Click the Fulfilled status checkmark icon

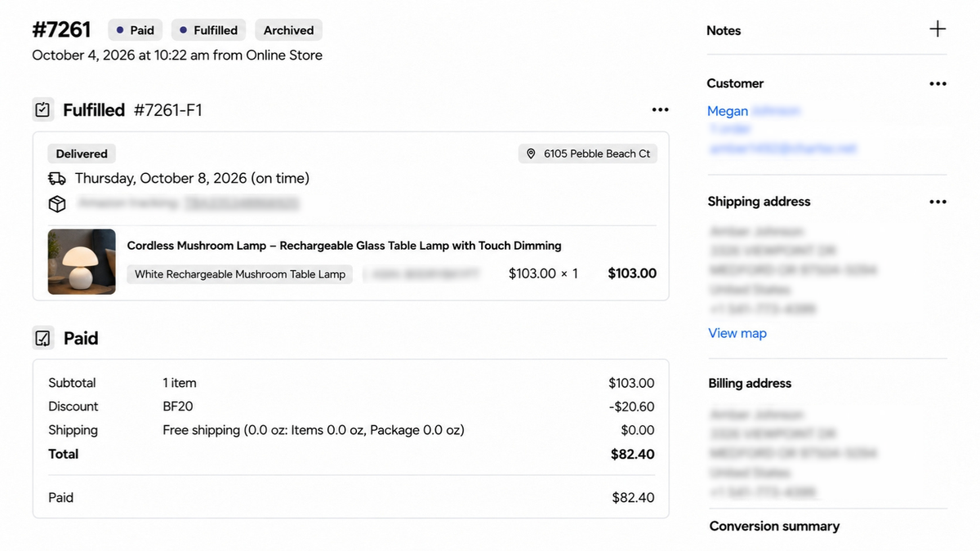tap(43, 109)
